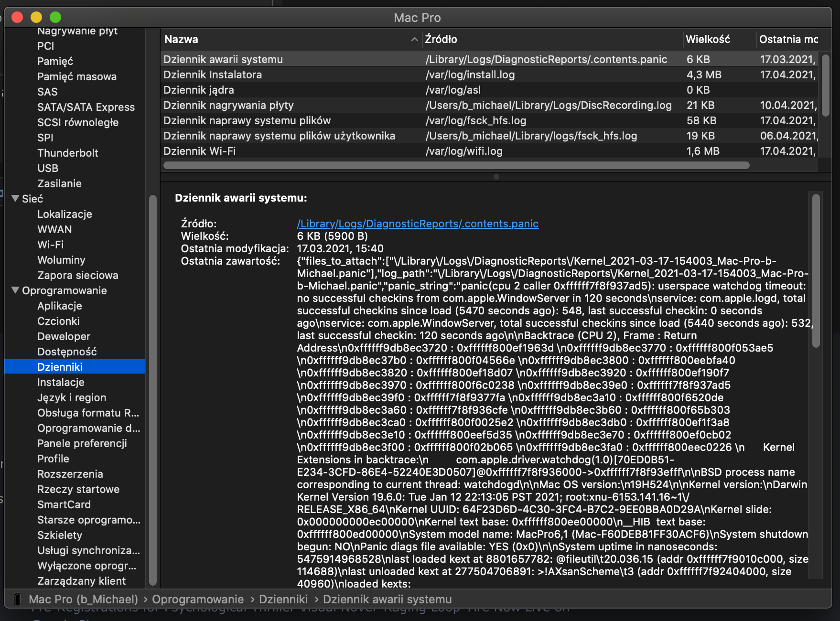Viewport: 840px width, 621px height.
Task: Open Wi-Fi under Sieć
Action: pos(51,245)
